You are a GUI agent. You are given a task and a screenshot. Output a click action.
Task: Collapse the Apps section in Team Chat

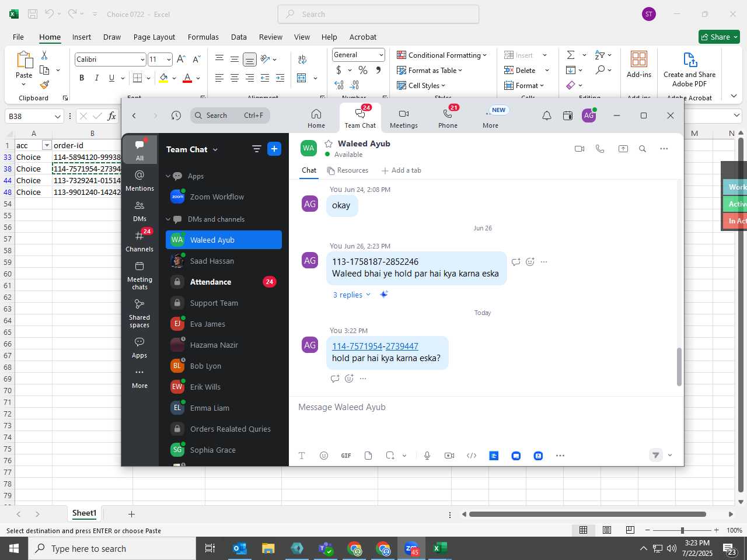[x=168, y=176]
